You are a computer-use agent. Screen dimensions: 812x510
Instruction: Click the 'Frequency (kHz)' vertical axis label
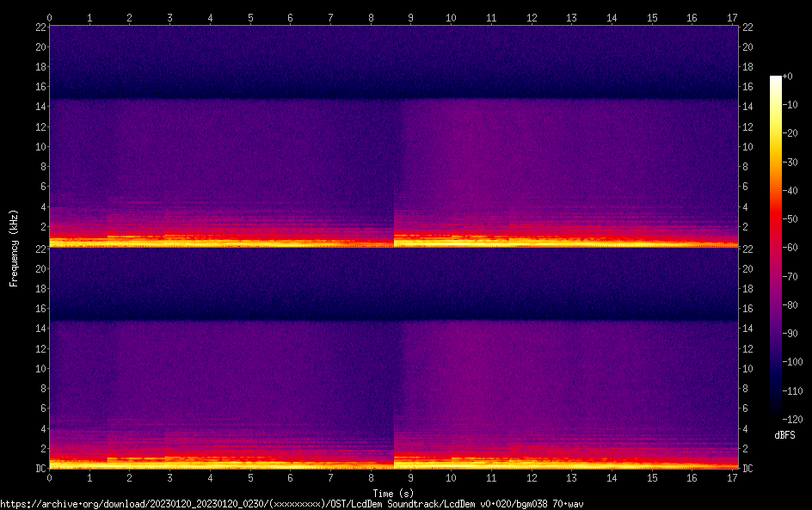coord(14,247)
